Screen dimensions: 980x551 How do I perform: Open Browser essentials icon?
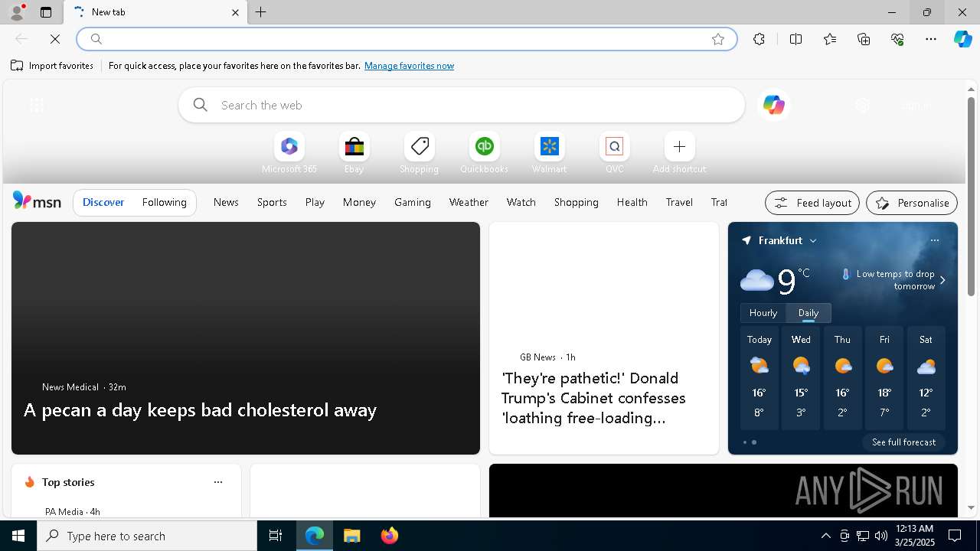(x=897, y=39)
